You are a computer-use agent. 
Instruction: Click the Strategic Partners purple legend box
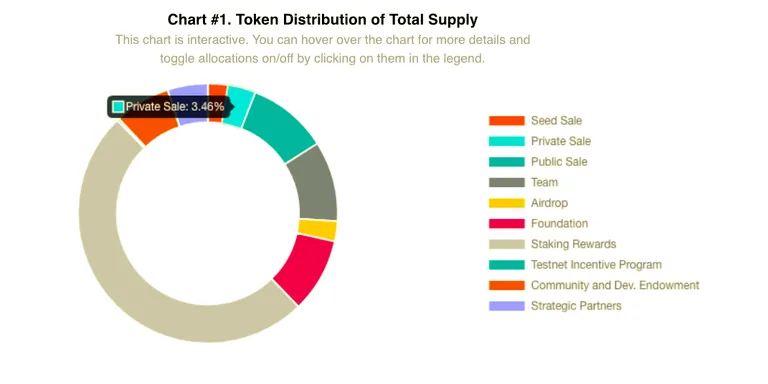coord(506,306)
